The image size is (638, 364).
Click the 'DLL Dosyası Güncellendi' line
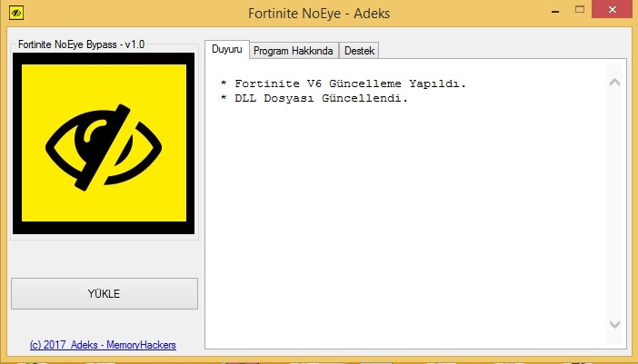pos(314,98)
